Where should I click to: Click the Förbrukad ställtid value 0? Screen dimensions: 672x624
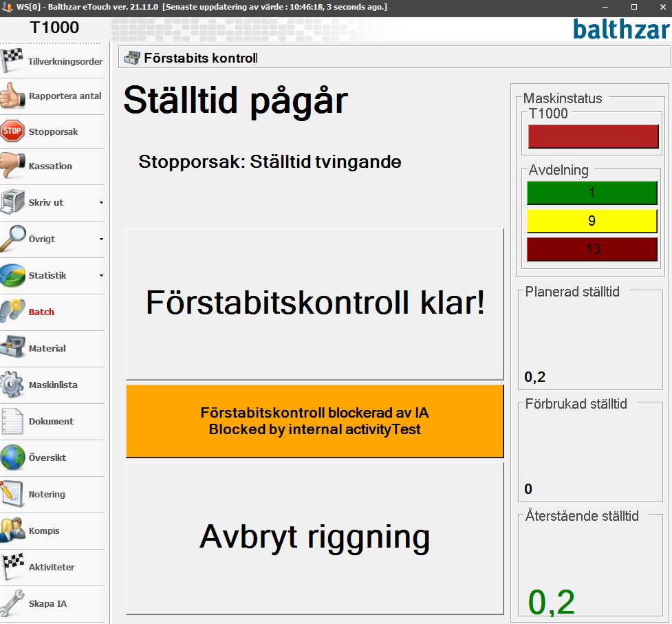click(x=528, y=489)
